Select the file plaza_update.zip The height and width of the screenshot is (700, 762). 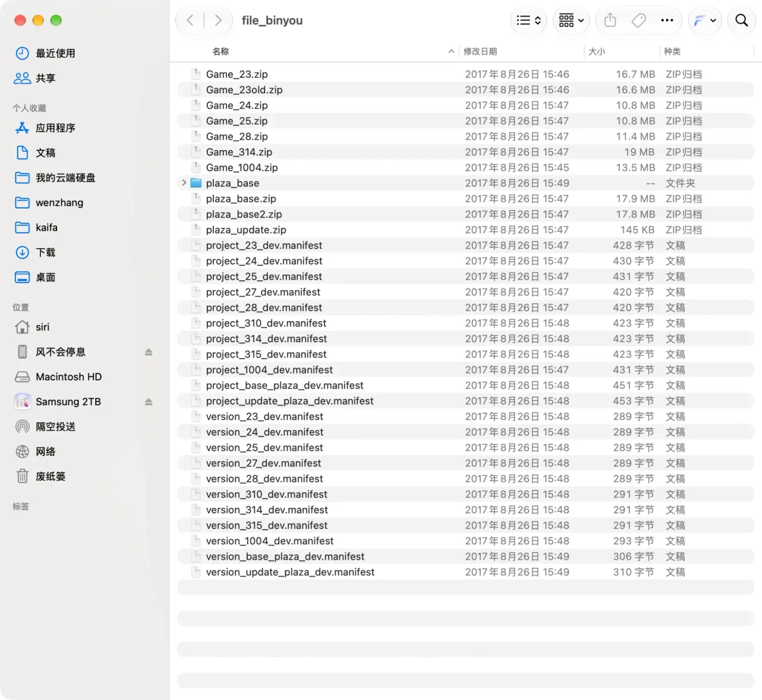pos(465,230)
